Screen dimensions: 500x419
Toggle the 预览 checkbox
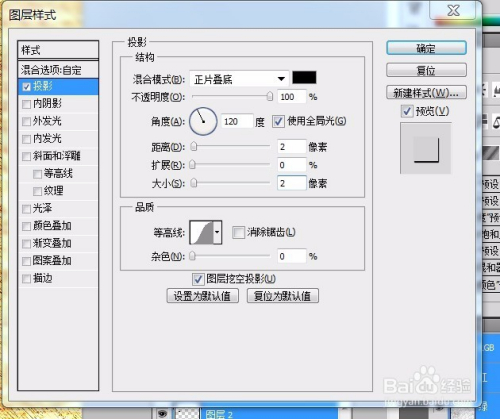click(x=407, y=111)
